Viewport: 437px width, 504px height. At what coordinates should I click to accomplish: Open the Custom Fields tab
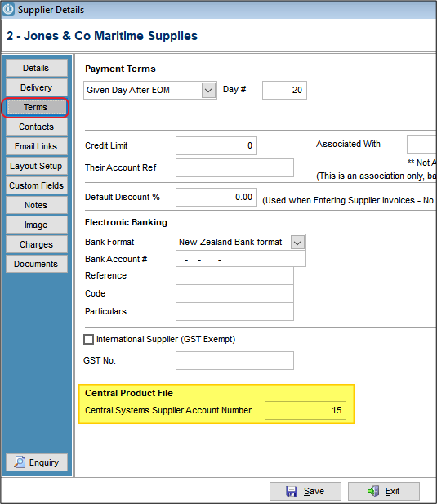point(37,185)
